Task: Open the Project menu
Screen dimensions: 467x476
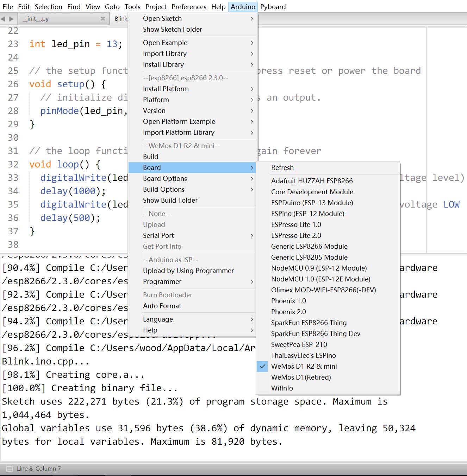Action: pos(156,7)
